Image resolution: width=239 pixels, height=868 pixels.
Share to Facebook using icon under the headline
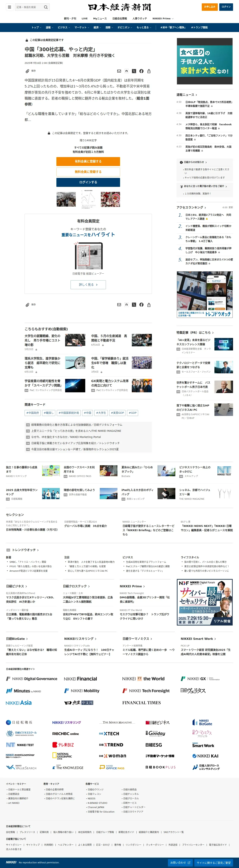point(141,71)
